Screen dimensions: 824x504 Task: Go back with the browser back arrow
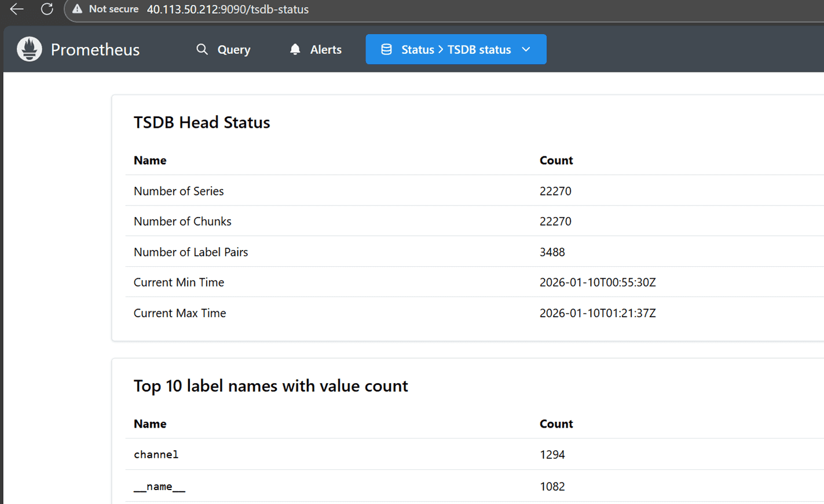point(17,9)
